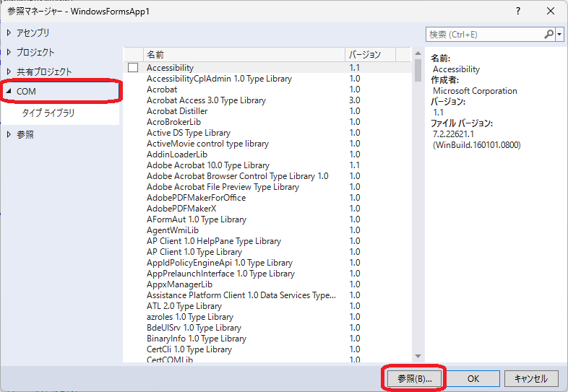Select Adobe Acrobat File Preview Type Library

(267, 187)
